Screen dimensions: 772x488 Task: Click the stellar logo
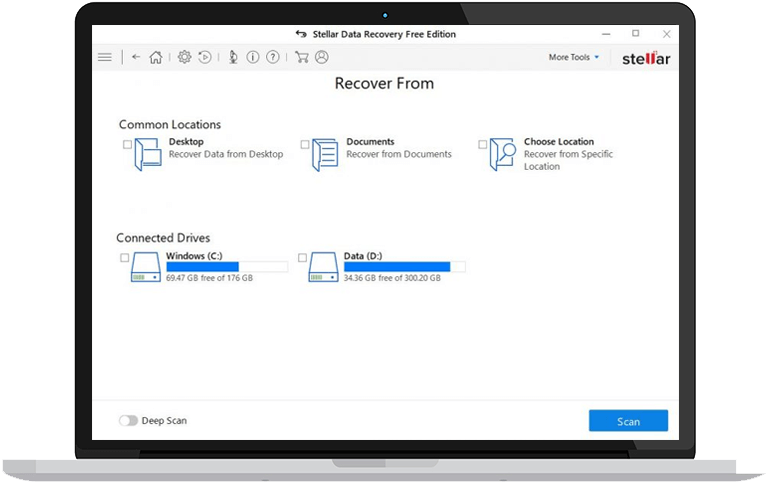tap(646, 59)
